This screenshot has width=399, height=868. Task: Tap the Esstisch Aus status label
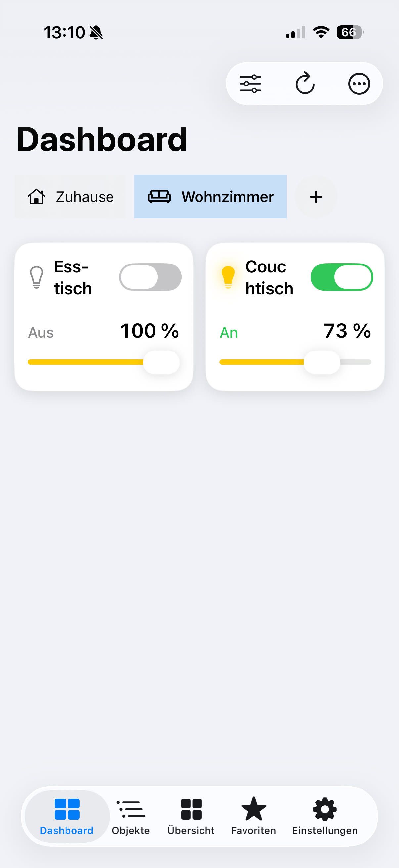point(41,333)
